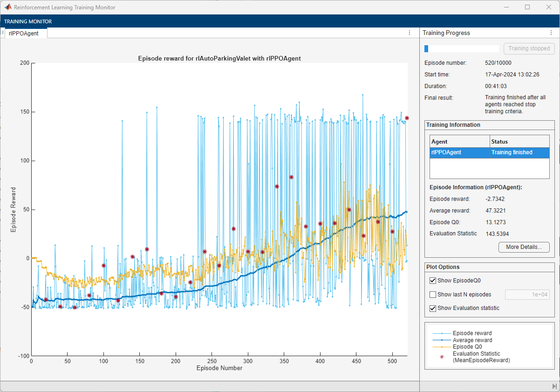
Task: Enable Show last N episodes checkbox
Action: 433,295
